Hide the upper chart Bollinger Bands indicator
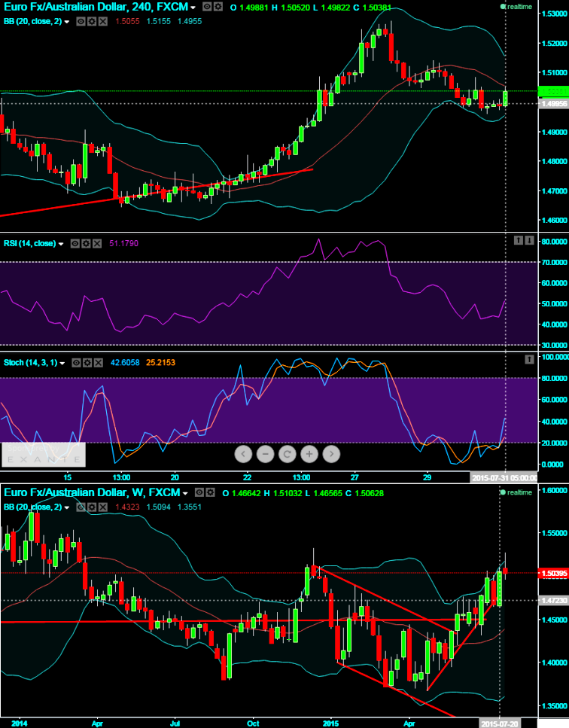 (x=81, y=21)
